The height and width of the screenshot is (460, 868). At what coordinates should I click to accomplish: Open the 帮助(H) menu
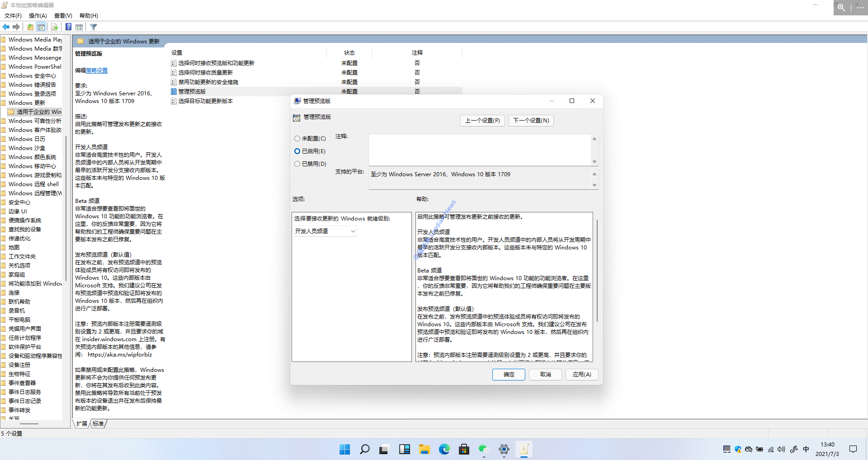click(89, 16)
